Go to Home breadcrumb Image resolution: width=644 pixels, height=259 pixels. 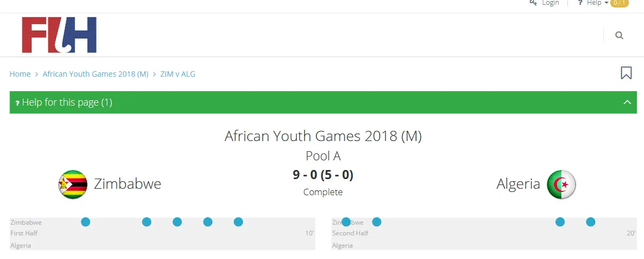point(20,74)
